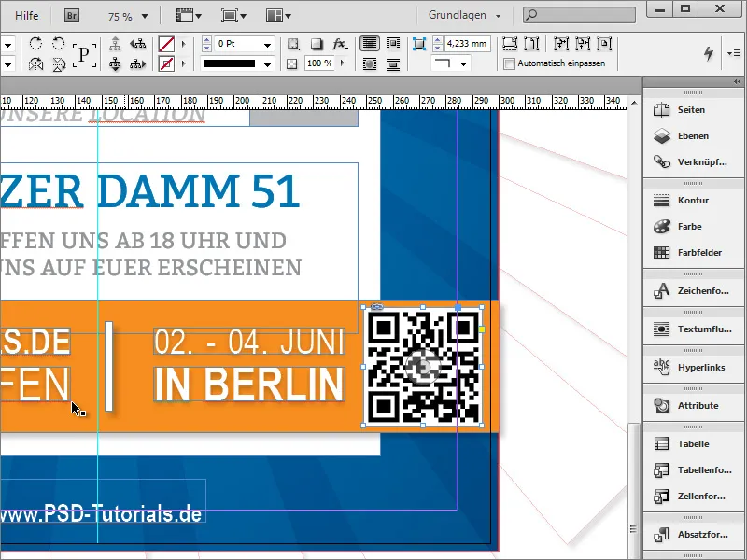Open the opacity slider arrow
This screenshot has width=747, height=560.
click(343, 63)
